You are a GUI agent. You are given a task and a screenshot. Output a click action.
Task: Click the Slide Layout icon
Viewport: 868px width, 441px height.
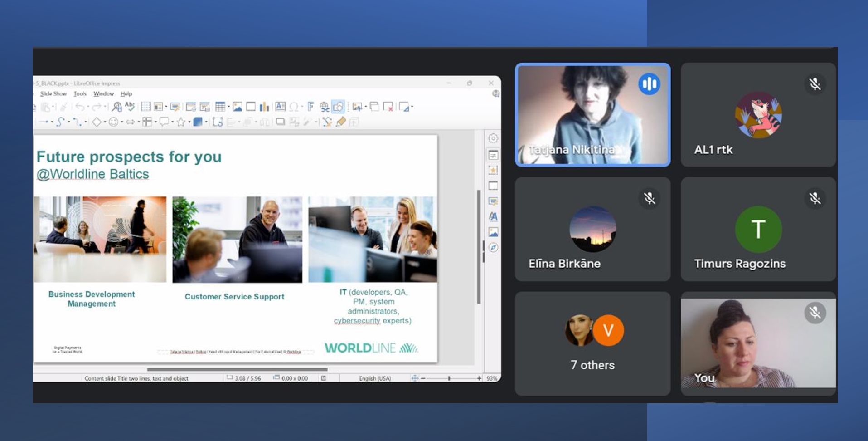404,107
